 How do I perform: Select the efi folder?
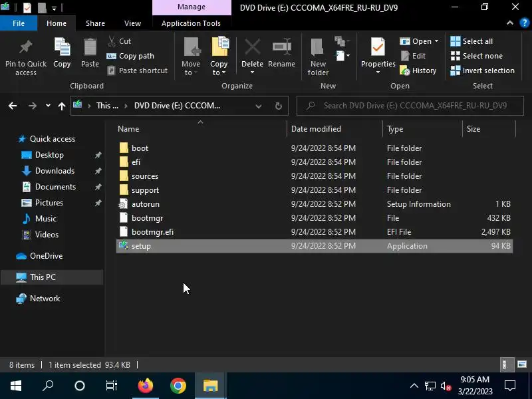click(x=314, y=162)
